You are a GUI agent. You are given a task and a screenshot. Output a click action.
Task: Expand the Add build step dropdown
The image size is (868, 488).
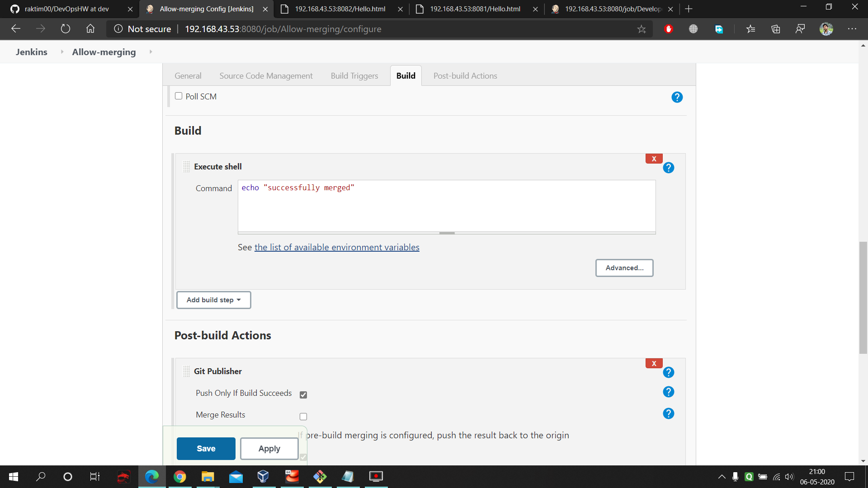click(213, 300)
